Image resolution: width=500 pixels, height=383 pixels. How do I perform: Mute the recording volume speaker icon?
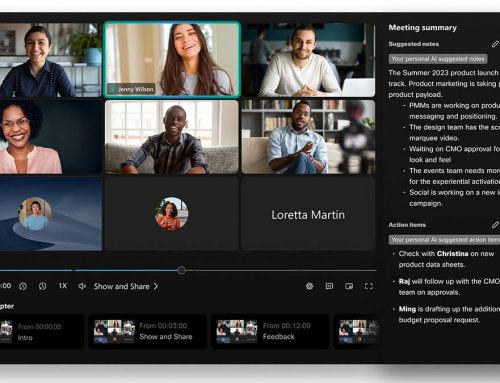coord(82,286)
